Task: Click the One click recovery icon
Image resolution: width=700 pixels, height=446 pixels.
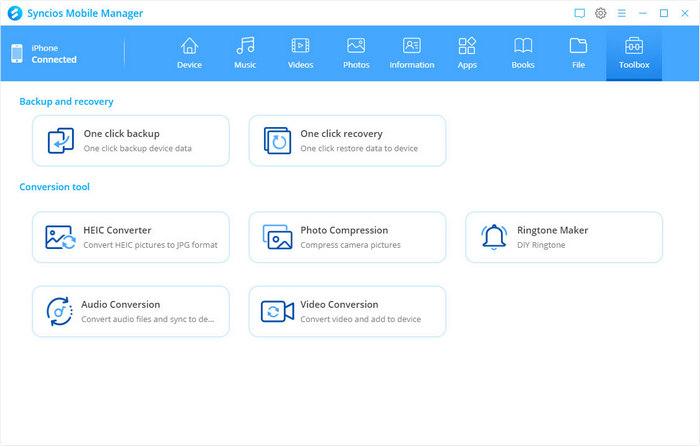Action: [278, 141]
